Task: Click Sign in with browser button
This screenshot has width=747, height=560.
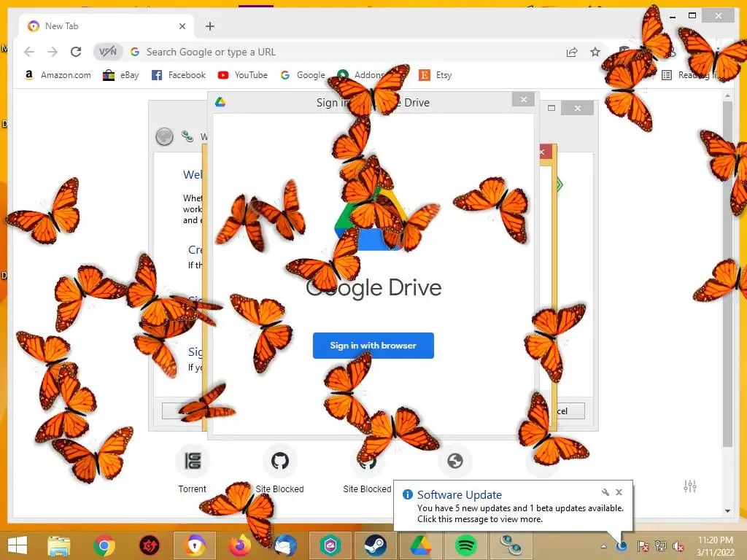Action: 373,345
